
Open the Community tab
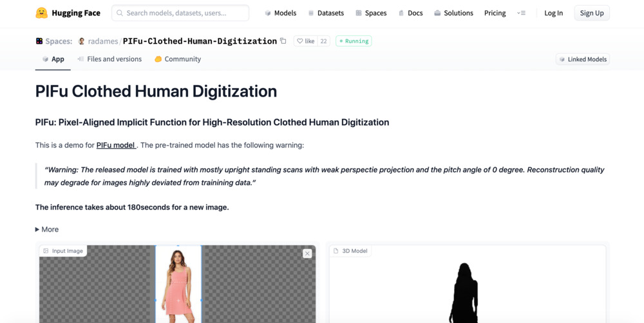pos(177,59)
